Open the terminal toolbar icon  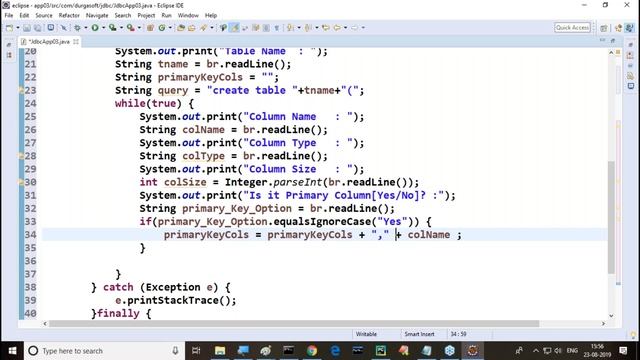(51, 28)
